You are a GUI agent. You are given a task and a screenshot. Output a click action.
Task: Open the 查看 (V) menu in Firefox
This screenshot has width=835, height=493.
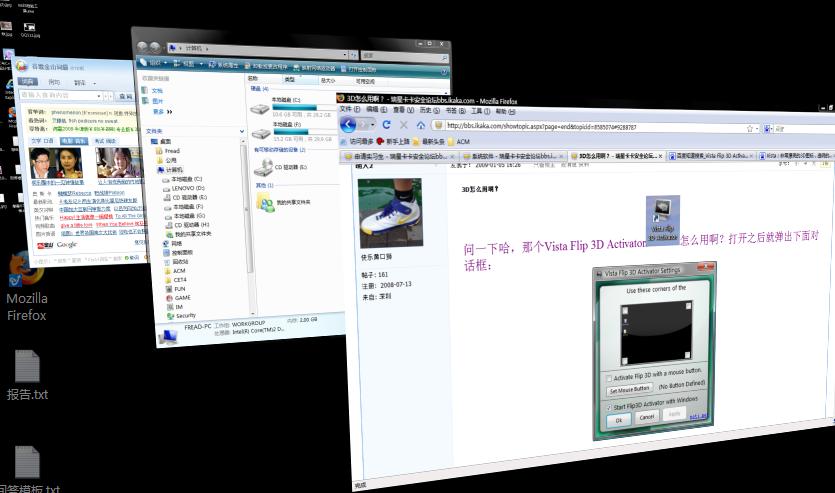[x=403, y=110]
